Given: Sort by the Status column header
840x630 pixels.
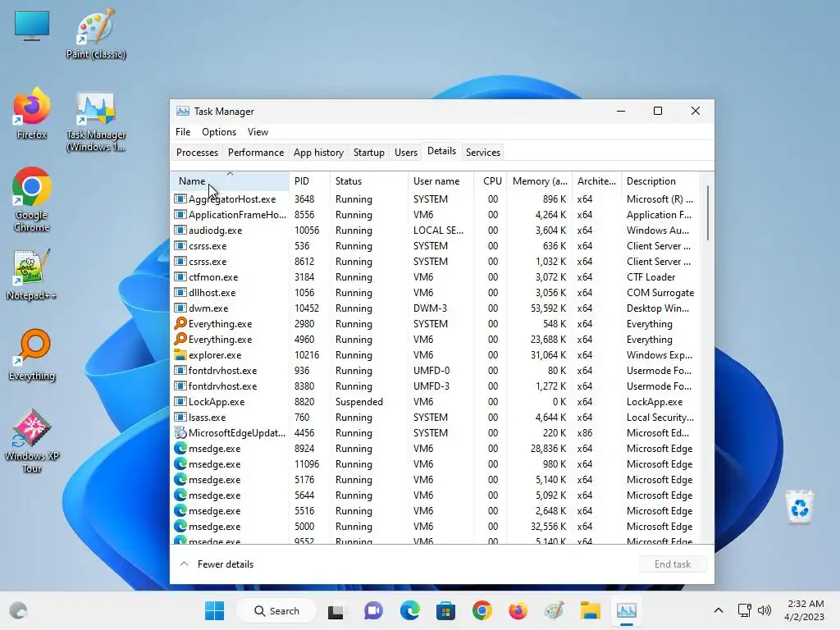Looking at the screenshot, I should [369, 181].
